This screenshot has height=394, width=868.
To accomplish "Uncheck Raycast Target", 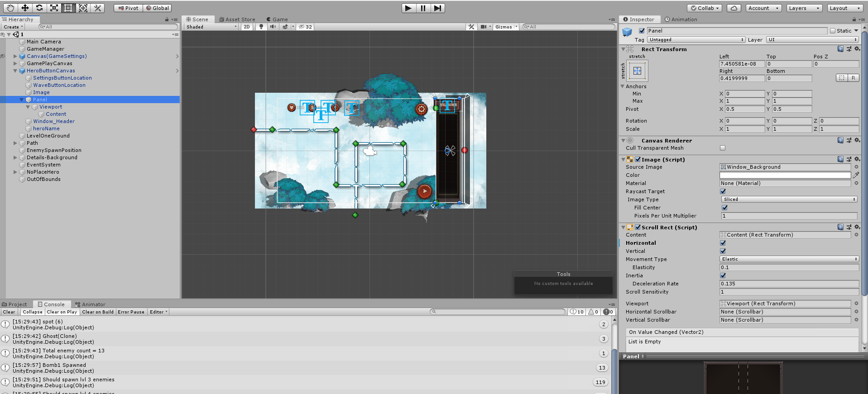I will point(723,191).
